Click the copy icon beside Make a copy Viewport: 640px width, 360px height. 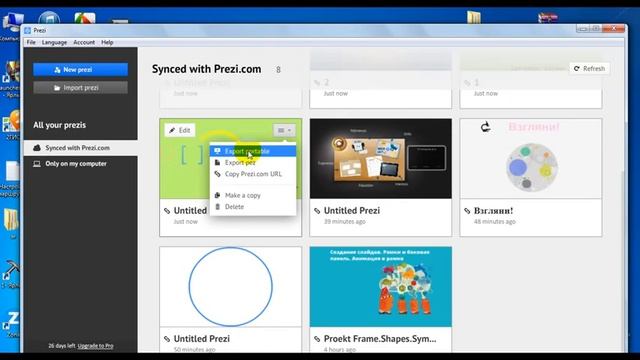click(x=218, y=196)
